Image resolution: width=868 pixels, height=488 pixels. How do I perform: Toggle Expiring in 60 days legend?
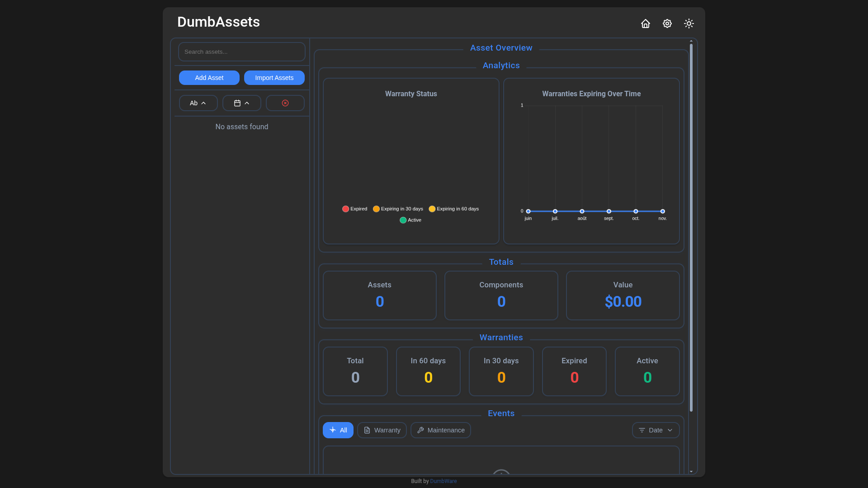coord(454,209)
